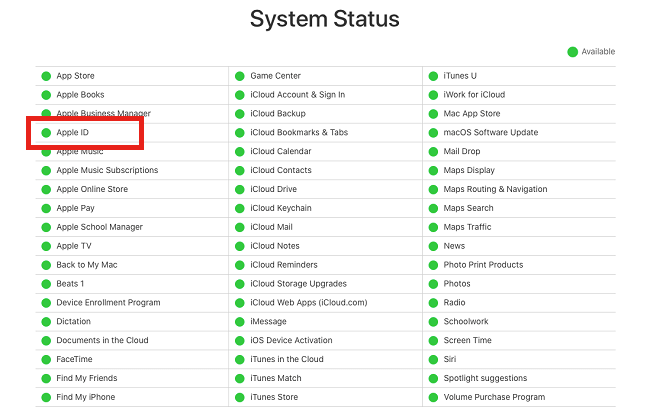Click the status dot next to iMessage
650x417 pixels.
coord(239,322)
